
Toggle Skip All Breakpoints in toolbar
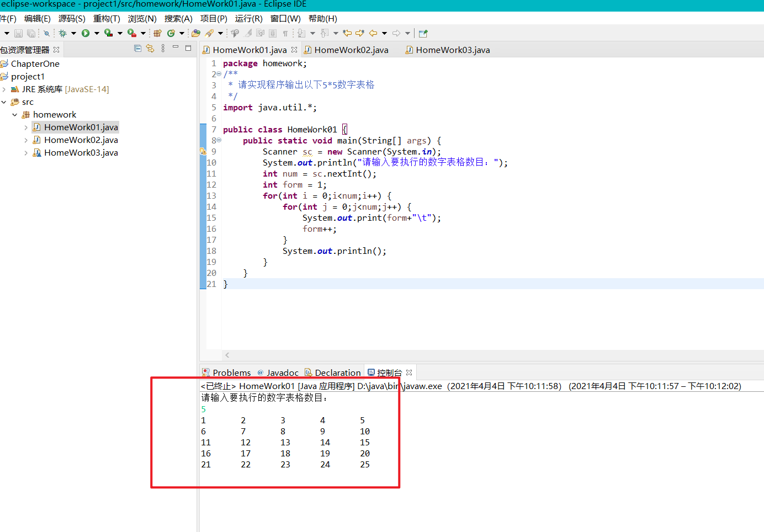(46, 33)
